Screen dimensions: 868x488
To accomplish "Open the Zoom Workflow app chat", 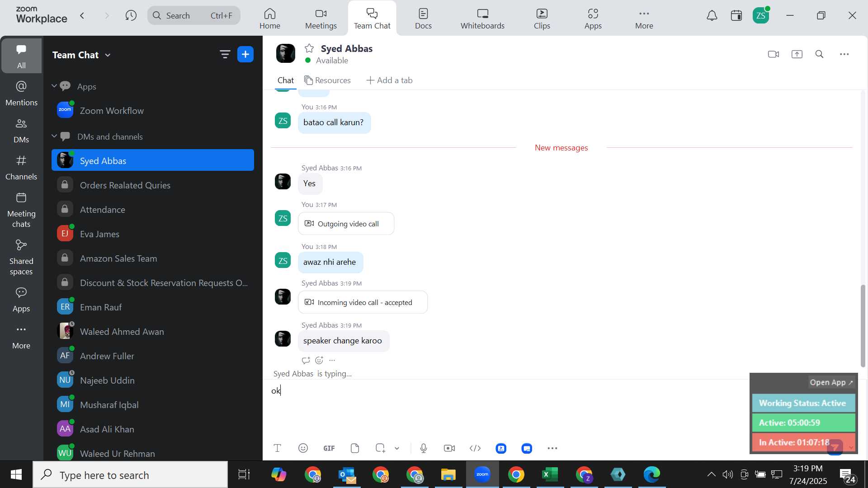I will (153, 111).
